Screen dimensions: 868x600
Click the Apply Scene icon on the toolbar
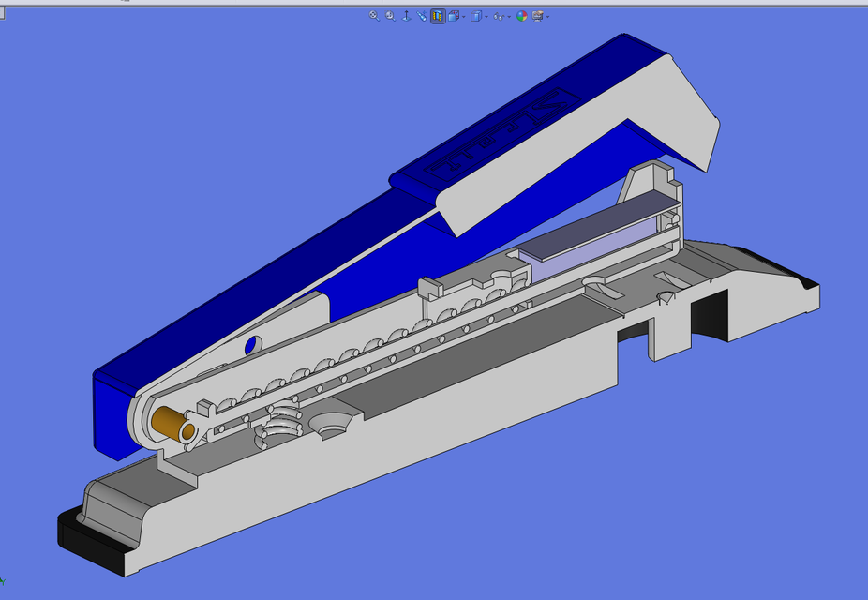tap(536, 15)
